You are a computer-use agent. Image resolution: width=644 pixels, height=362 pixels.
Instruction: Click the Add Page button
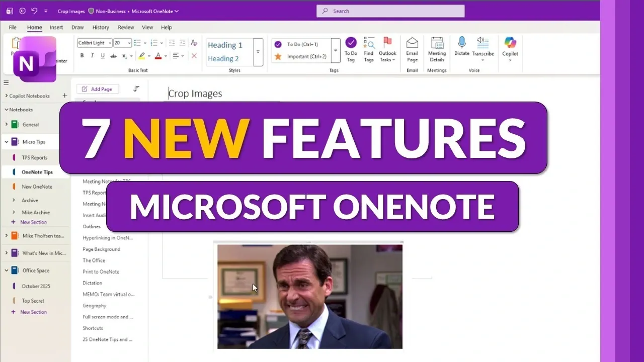tap(98, 88)
